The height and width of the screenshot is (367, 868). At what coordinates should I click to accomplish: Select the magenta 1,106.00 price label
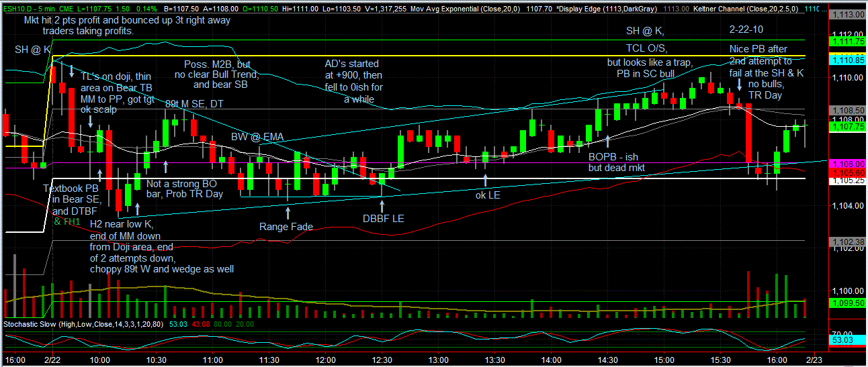[x=846, y=163]
